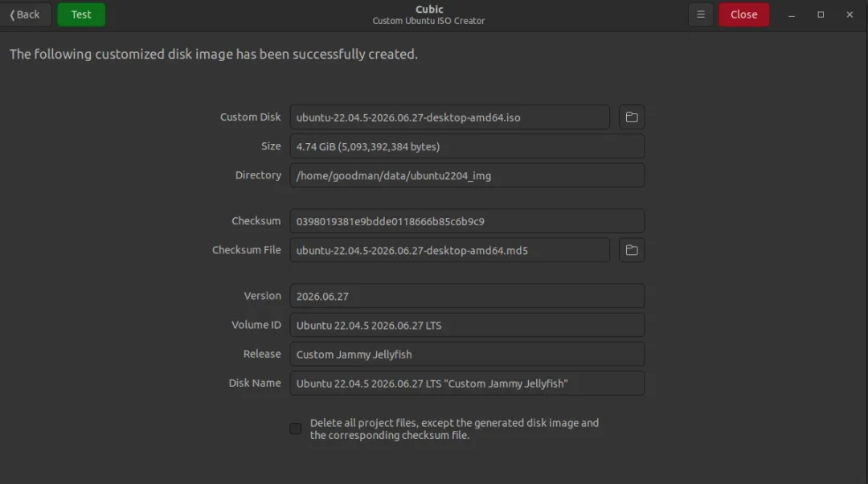Screen dimensions: 868x484
Task: Click the 'Directory' label
Action: [258, 175]
